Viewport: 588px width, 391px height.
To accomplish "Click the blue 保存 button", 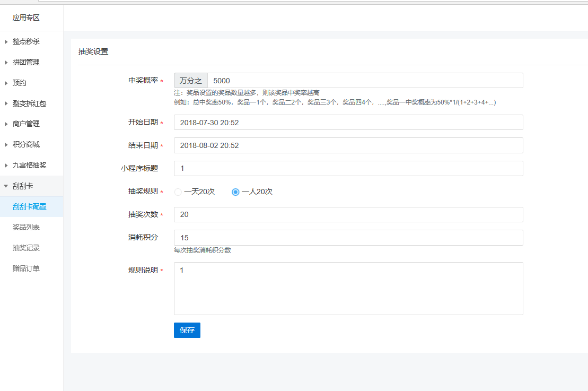I will (187, 330).
